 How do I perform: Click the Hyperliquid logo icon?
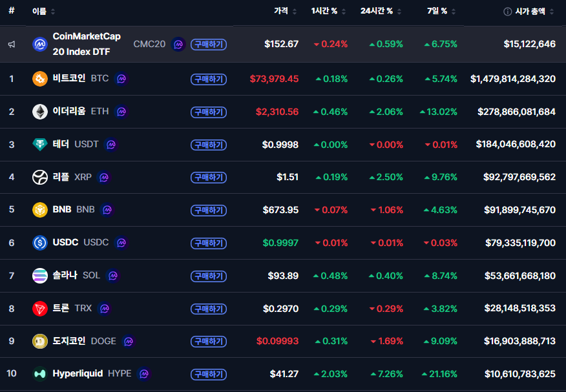(40, 374)
